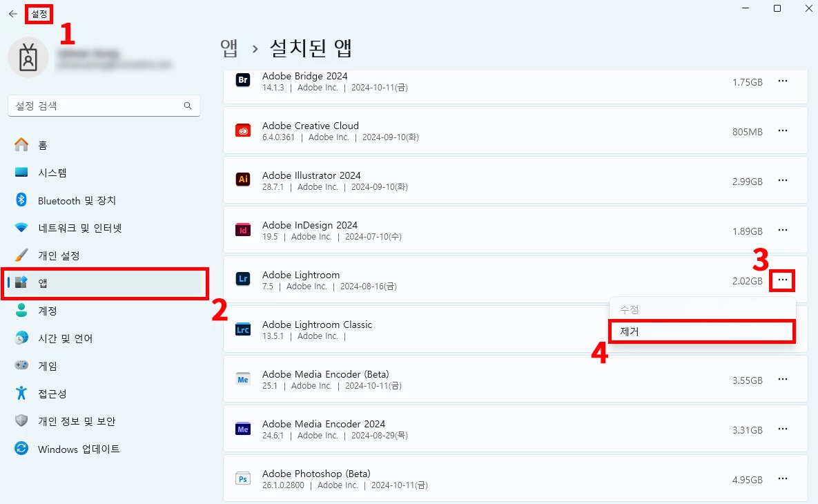This screenshot has height=504, width=818.
Task: Click the 4.95GB size value
Action: click(747, 480)
